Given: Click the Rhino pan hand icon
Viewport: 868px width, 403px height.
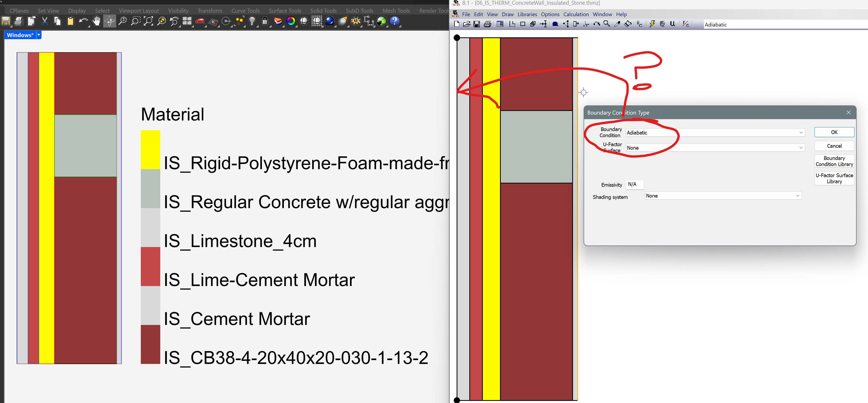Looking at the screenshot, I should pos(96,21).
